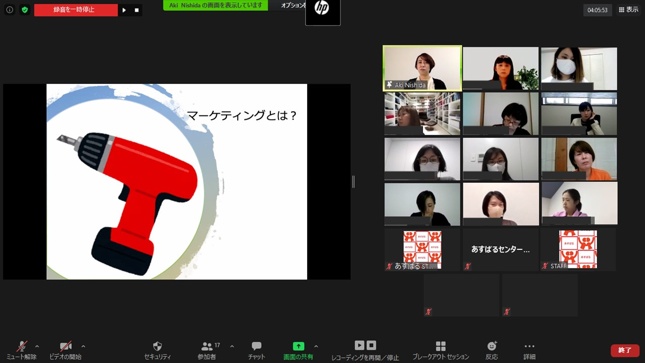The image size is (645, 363).
Task: Start the video camera
Action: 65,350
